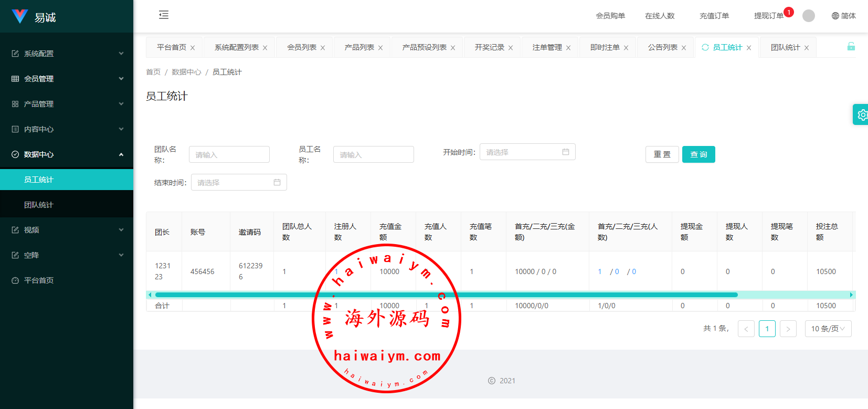Open calendar picker for 结束时间

click(277, 182)
